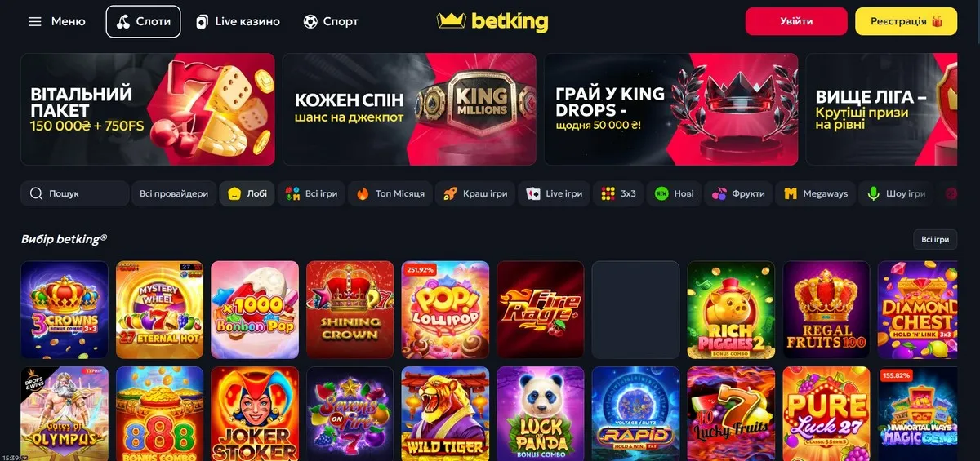Open the hamburger Меню icon

click(x=34, y=22)
